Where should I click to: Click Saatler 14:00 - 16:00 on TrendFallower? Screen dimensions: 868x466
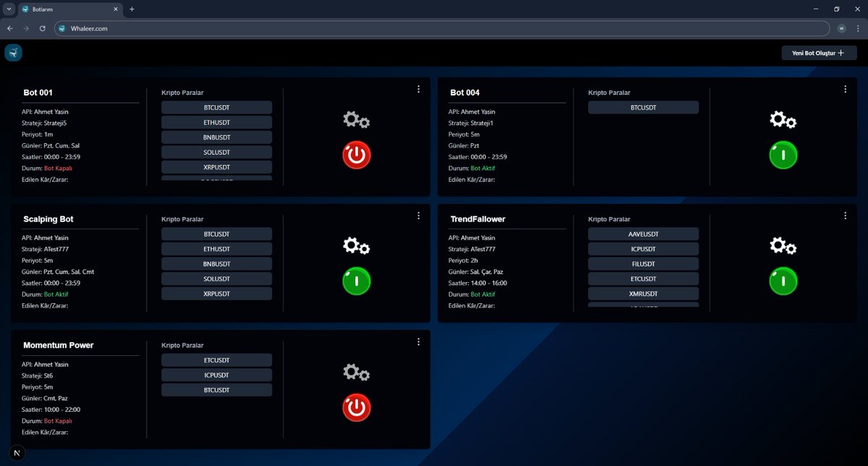(478, 283)
